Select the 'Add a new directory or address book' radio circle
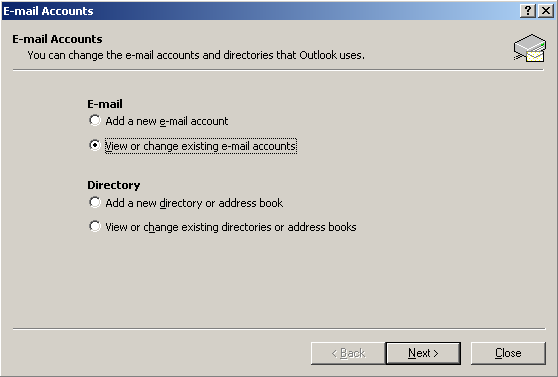The image size is (558, 377). pos(95,202)
